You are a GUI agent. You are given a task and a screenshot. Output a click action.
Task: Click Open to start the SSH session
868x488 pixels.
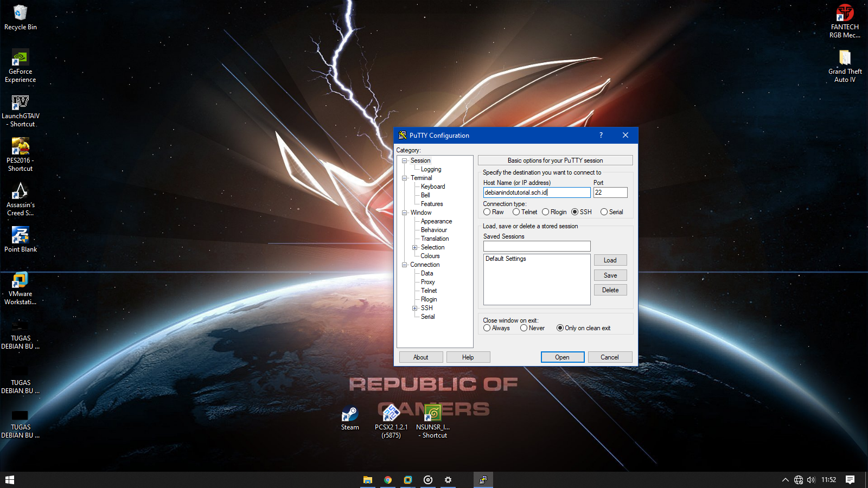click(x=562, y=357)
